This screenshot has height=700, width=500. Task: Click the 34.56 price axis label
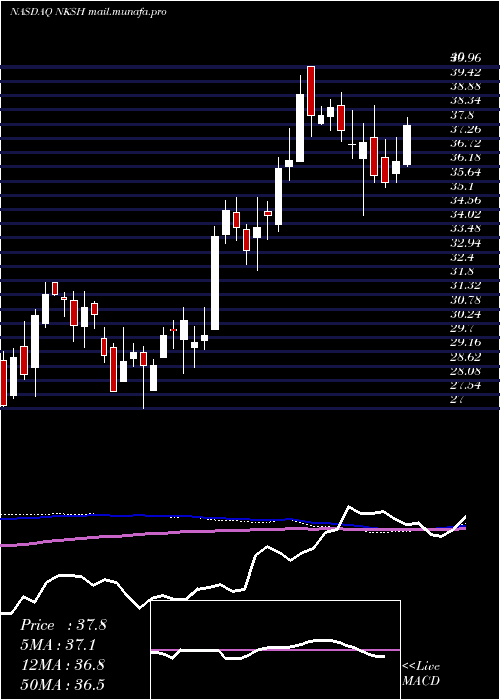[x=465, y=200]
